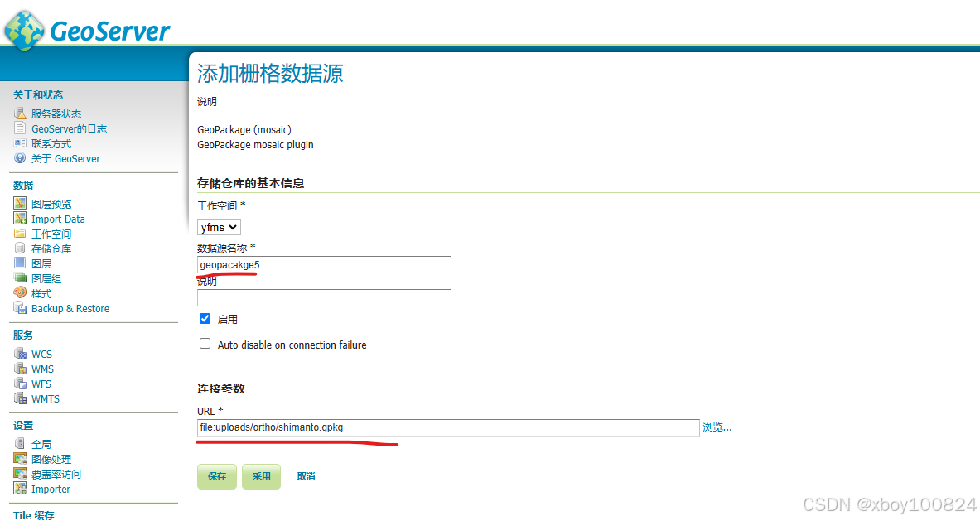Click the global settings icon
Screen dimensions: 980x521
coord(20,443)
